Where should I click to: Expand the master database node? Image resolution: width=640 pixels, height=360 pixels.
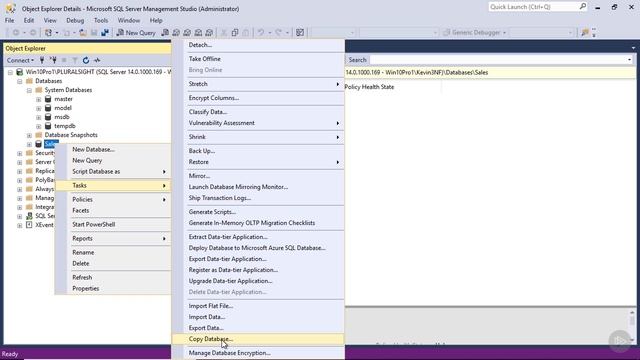coord(38,99)
